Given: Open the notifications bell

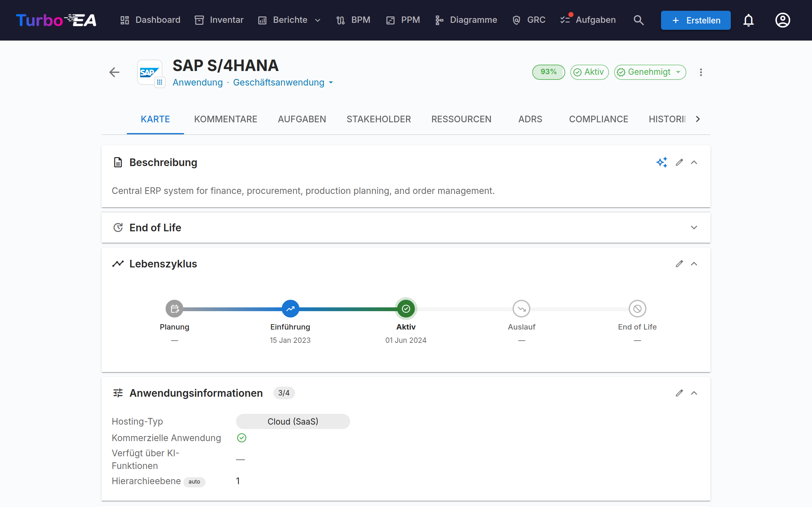Looking at the screenshot, I should 748,20.
